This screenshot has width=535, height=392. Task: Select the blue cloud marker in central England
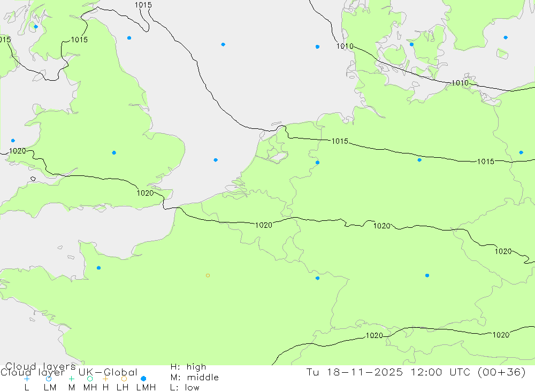click(x=114, y=153)
